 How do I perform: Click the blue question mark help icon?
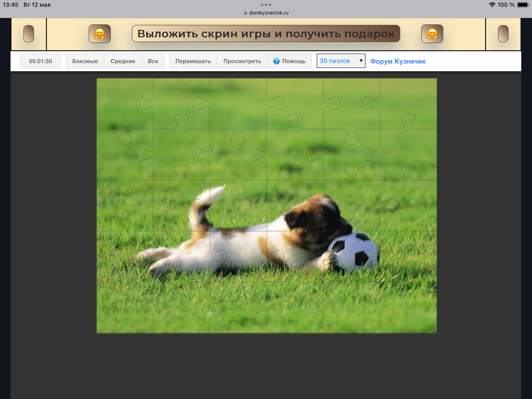tap(276, 61)
